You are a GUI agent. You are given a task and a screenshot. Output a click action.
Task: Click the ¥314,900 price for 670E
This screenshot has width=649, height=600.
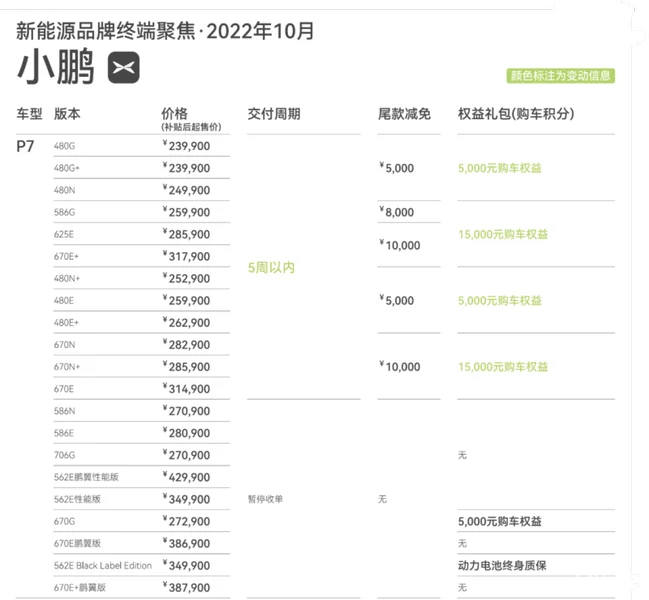186,389
